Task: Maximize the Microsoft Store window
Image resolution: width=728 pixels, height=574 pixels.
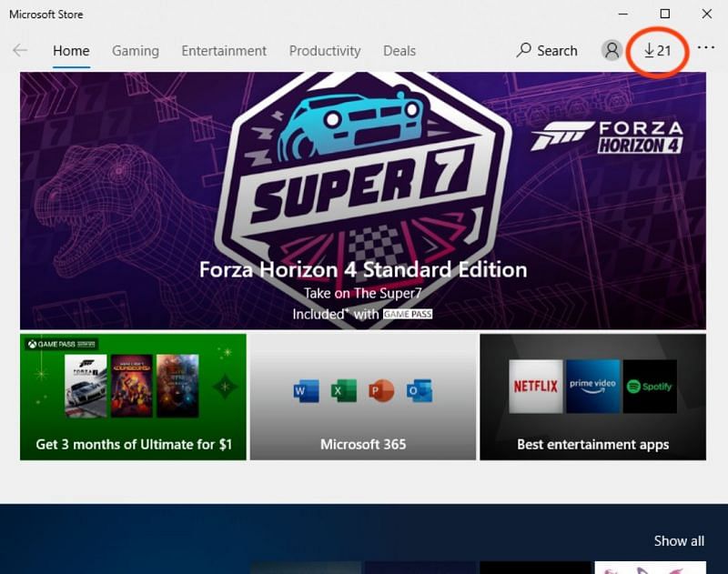Action: point(665,14)
